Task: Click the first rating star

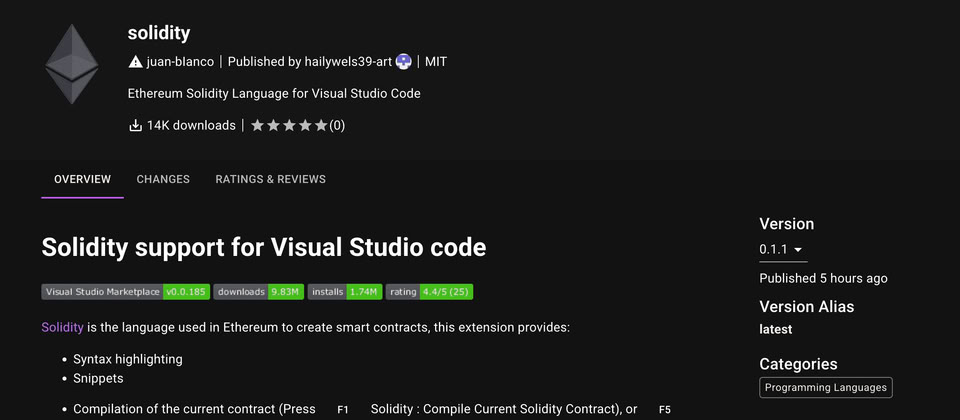Action: pyautogui.click(x=258, y=126)
